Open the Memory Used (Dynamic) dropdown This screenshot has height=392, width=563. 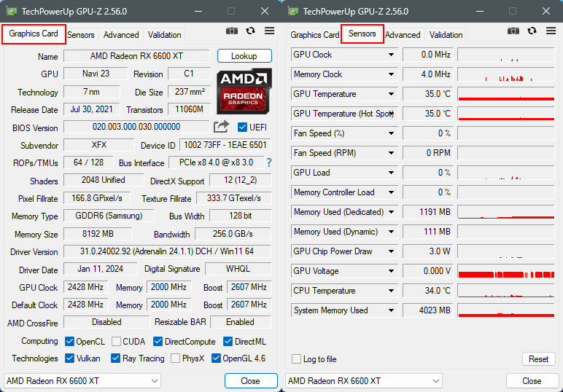(391, 232)
